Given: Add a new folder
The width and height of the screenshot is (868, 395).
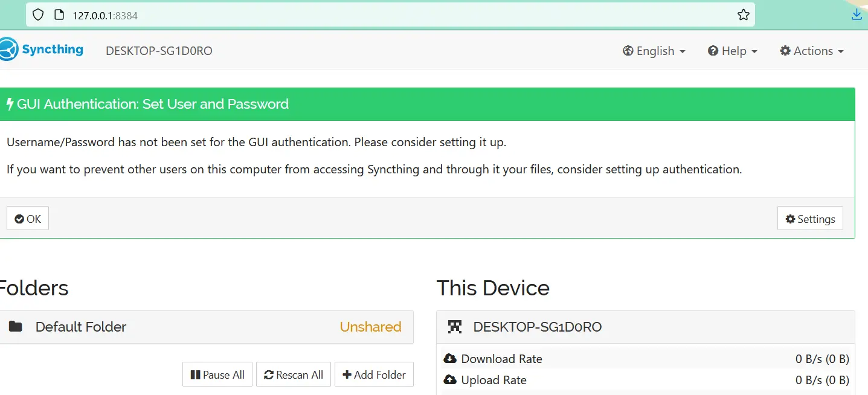Looking at the screenshot, I should [x=374, y=374].
